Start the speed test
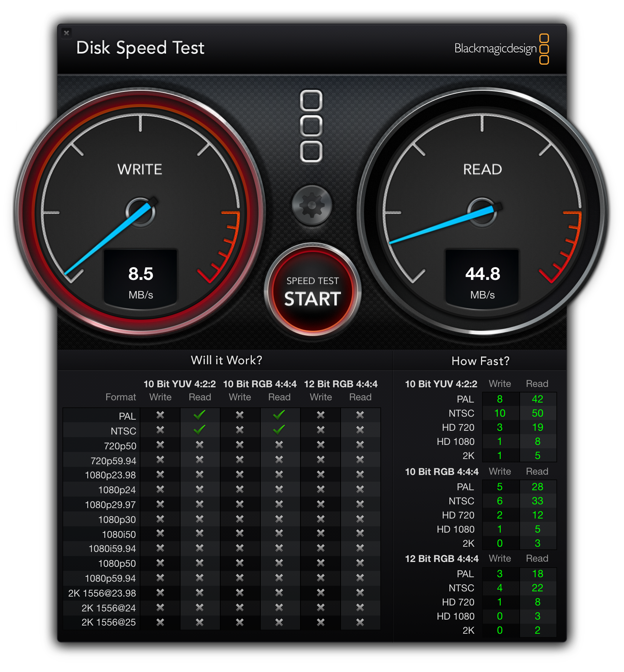This screenshot has height=672, width=624. coord(312,290)
